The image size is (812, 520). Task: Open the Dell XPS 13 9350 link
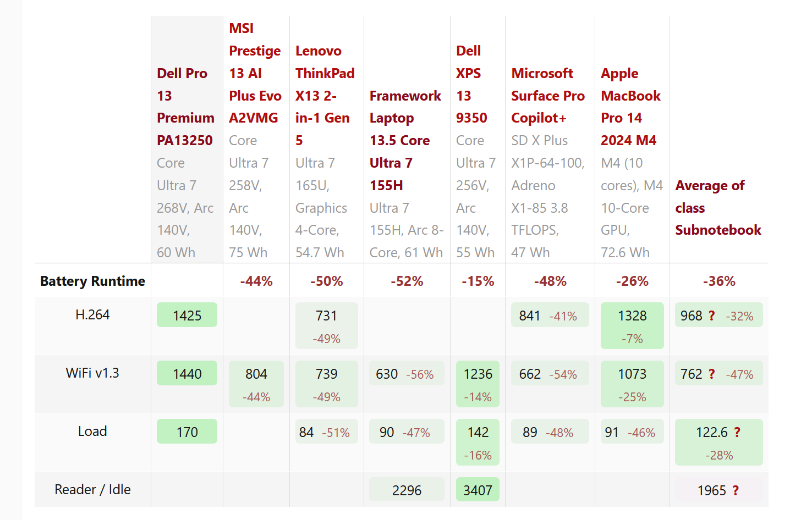coord(471,84)
